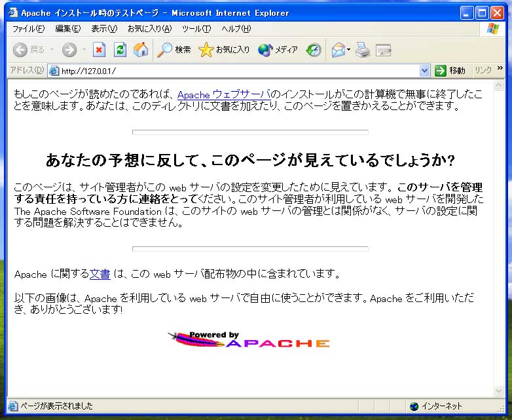Close the Internet Explorer window

pyautogui.click(x=498, y=13)
